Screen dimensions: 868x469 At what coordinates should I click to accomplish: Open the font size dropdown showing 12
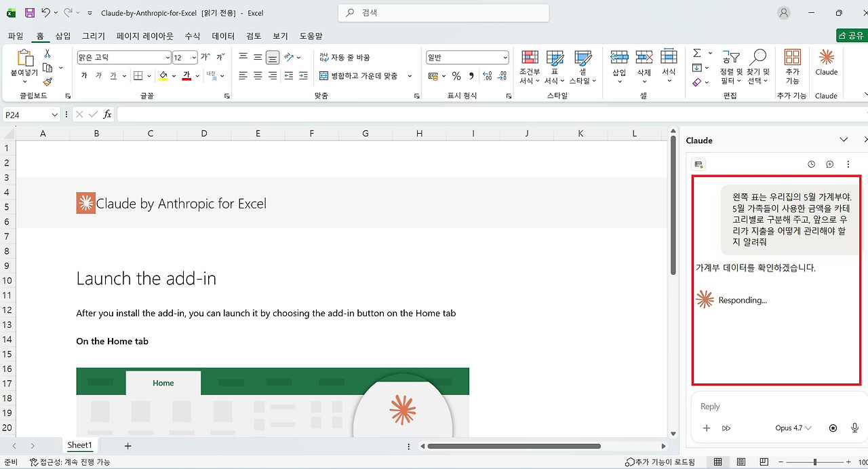click(194, 58)
